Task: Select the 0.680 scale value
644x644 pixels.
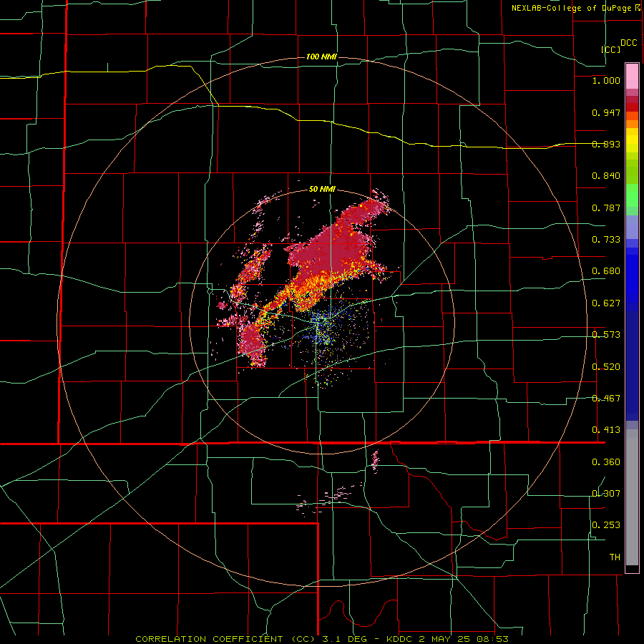Action: click(x=606, y=271)
